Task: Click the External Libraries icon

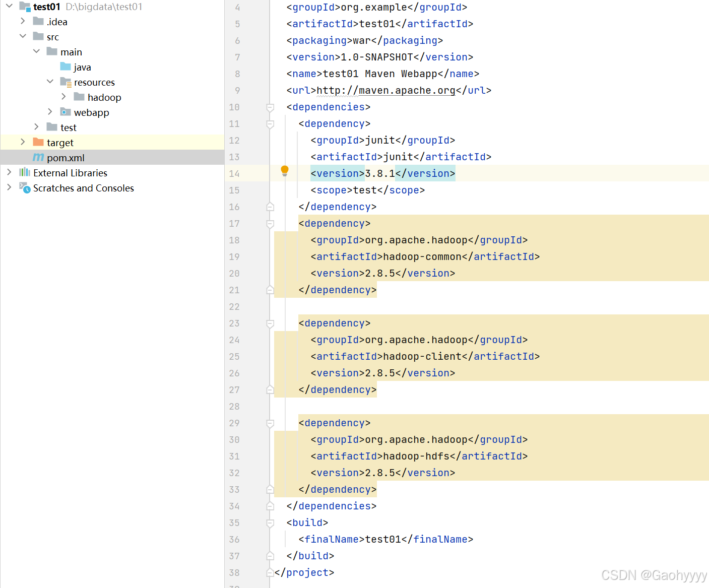Action: tap(25, 172)
